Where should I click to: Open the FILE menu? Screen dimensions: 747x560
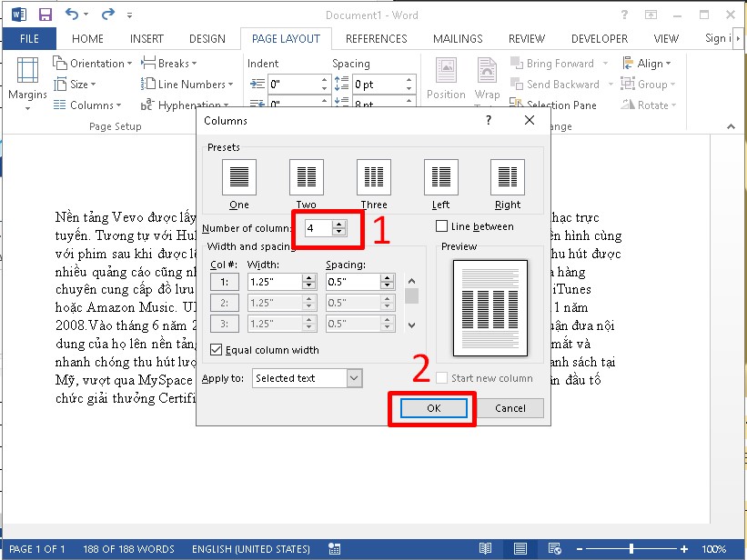click(x=29, y=38)
